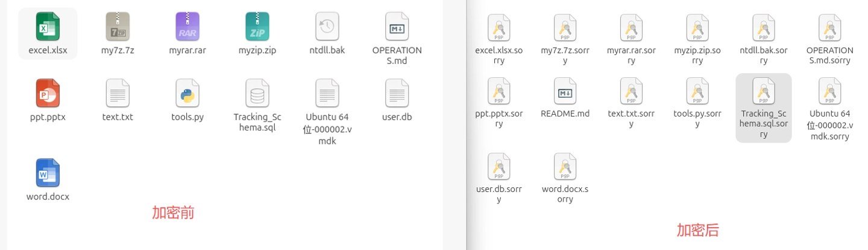Select the my7z.7z archive icon
868x250 pixels.
coord(118,27)
